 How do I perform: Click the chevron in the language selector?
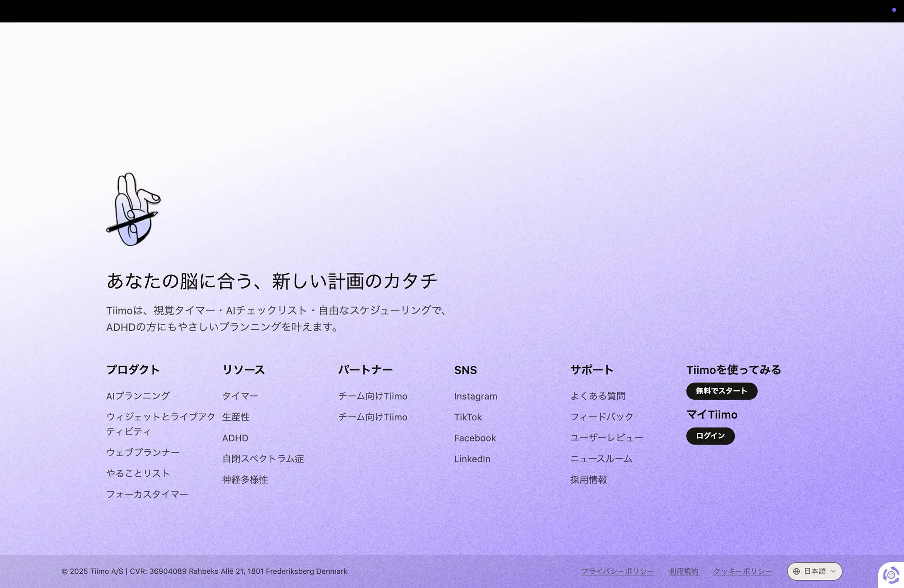click(x=833, y=571)
